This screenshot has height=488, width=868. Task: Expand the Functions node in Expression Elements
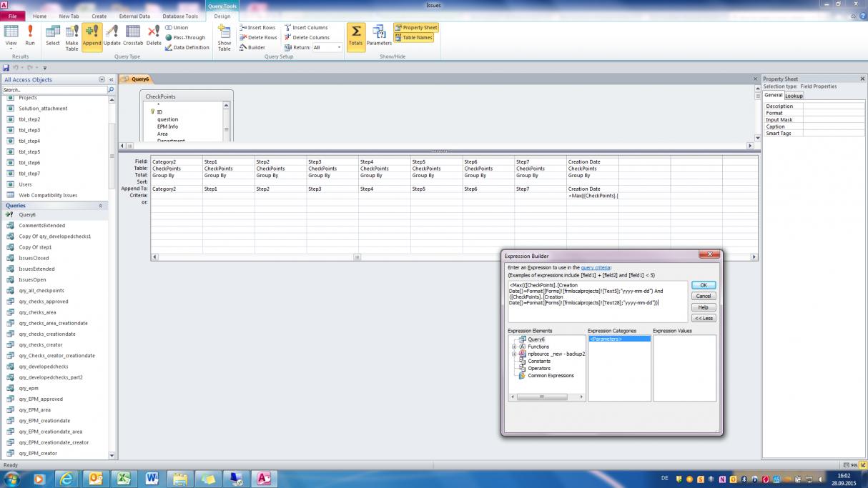click(x=514, y=347)
